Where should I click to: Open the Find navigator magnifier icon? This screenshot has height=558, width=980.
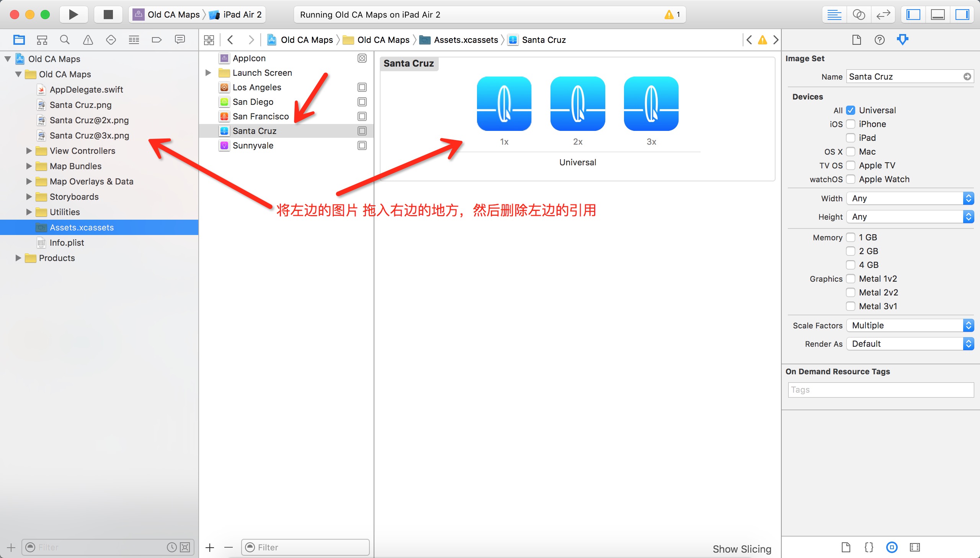[x=65, y=39]
